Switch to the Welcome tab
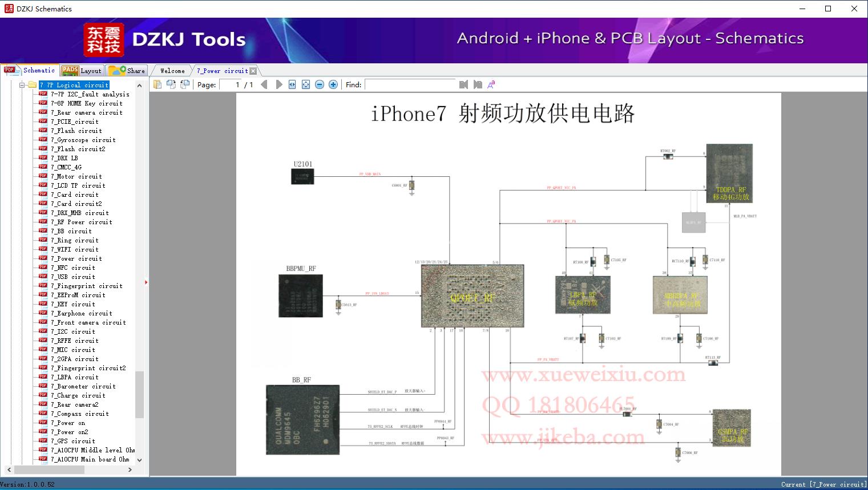The width and height of the screenshot is (868, 490). [x=172, y=71]
